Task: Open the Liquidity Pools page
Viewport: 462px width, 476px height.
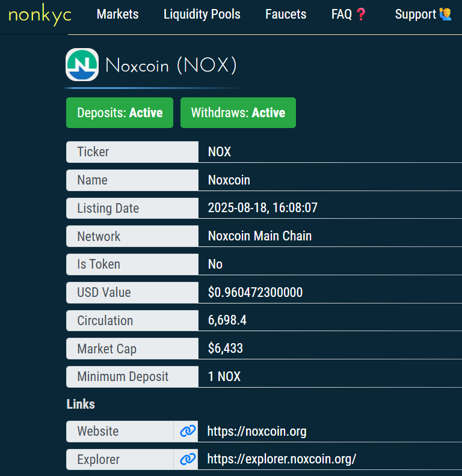Action: pos(202,14)
